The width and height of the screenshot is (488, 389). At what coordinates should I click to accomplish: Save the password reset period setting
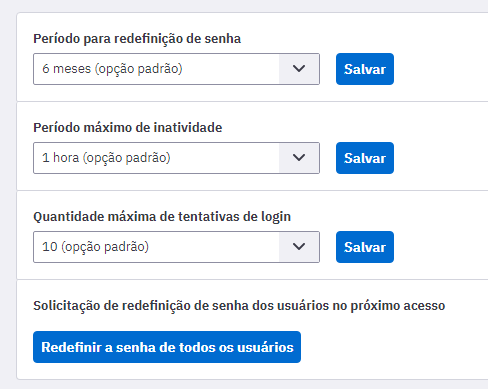coord(365,69)
